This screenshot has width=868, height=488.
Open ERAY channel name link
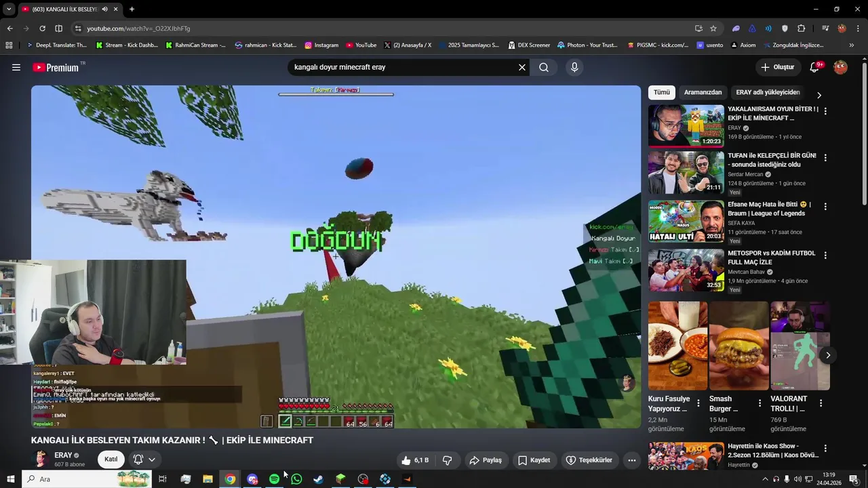click(63, 455)
